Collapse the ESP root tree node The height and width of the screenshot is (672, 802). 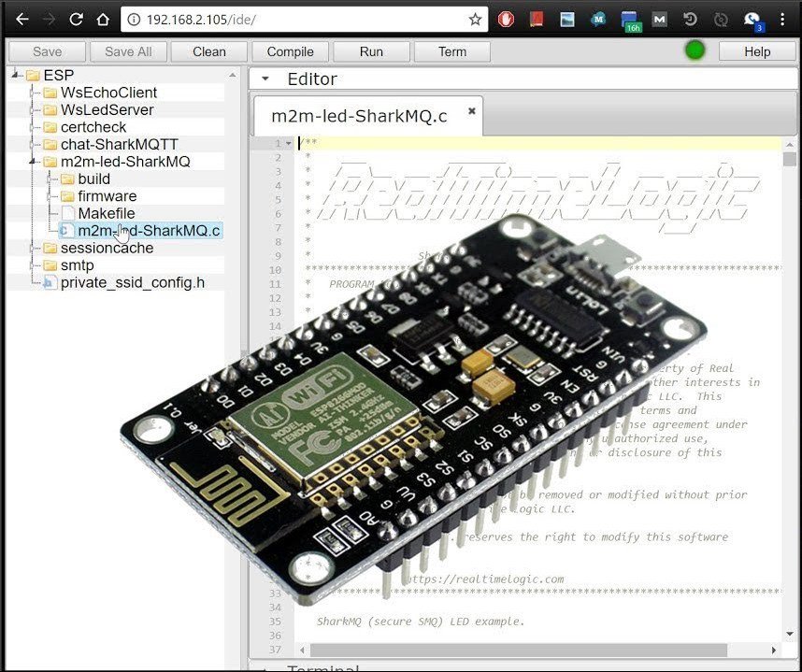pos(17,75)
